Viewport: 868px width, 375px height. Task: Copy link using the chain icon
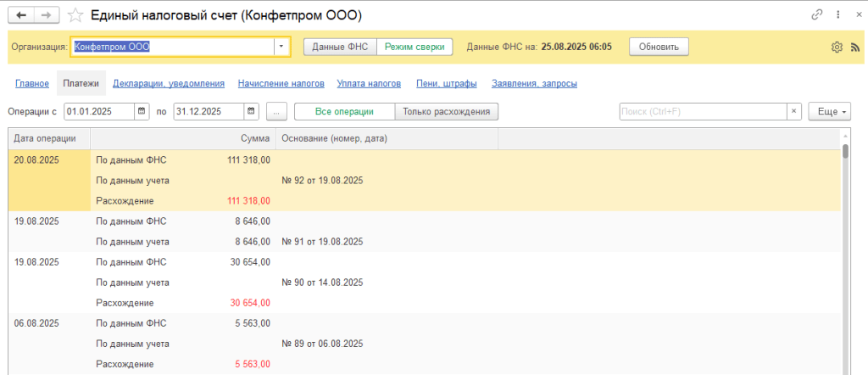coord(817,14)
